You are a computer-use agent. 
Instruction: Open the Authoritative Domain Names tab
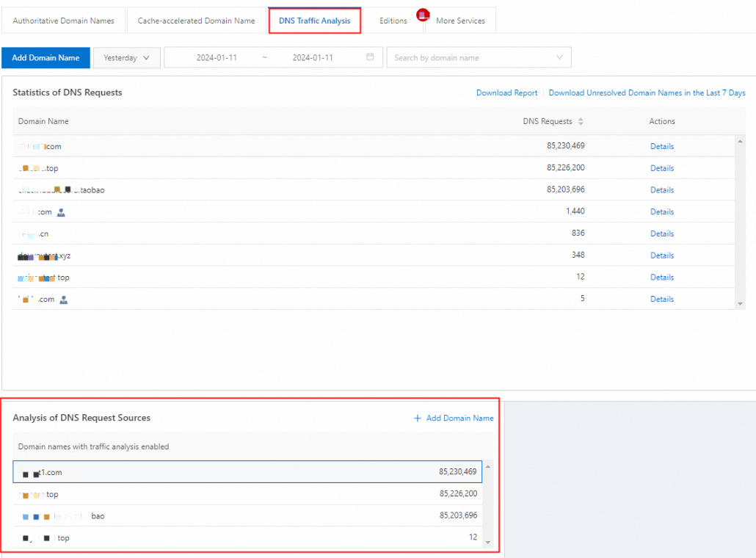point(63,21)
